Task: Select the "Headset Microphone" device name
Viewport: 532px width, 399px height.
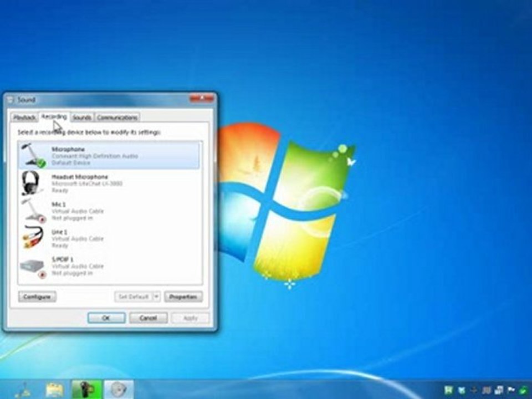Action: [x=80, y=177]
